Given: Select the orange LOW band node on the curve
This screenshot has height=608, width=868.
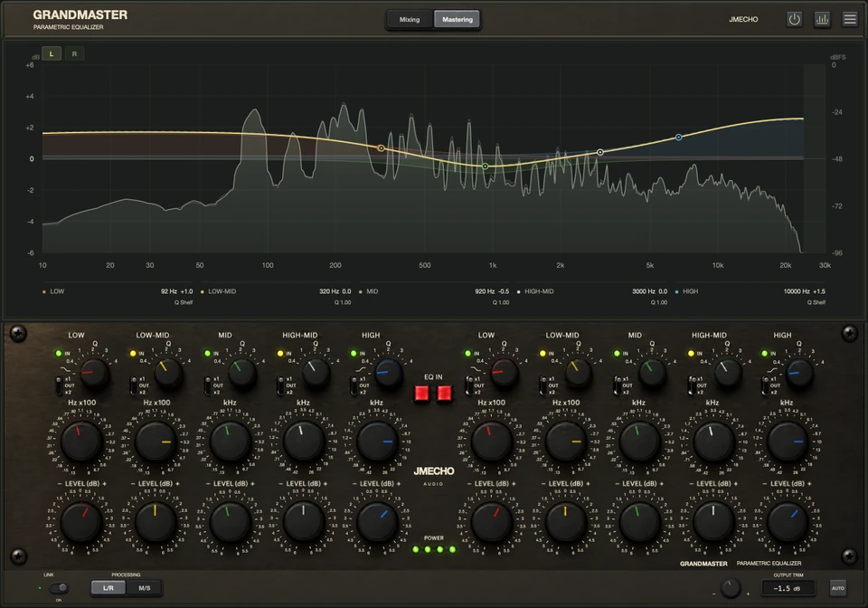Looking at the screenshot, I should (381, 148).
